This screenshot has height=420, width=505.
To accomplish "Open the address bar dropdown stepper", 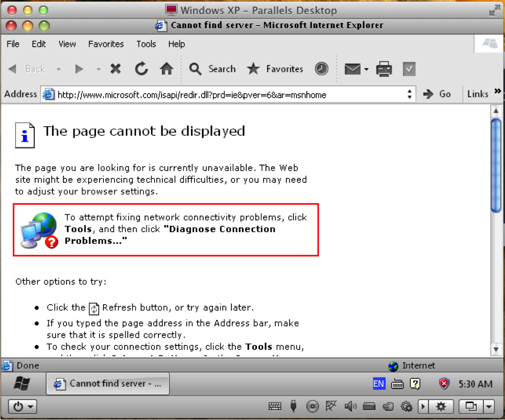I will coord(409,94).
